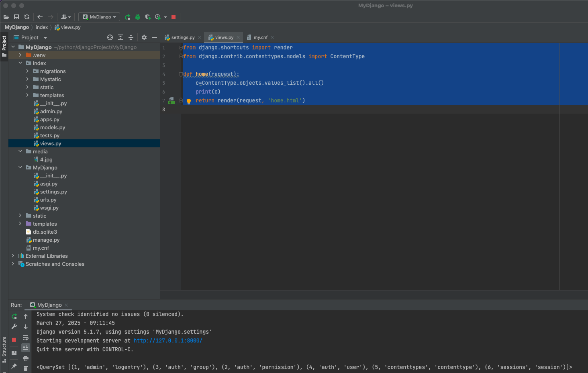Viewport: 588px width, 373px height.
Task: Toggle the Structure side tool window tab
Action: 4,349
